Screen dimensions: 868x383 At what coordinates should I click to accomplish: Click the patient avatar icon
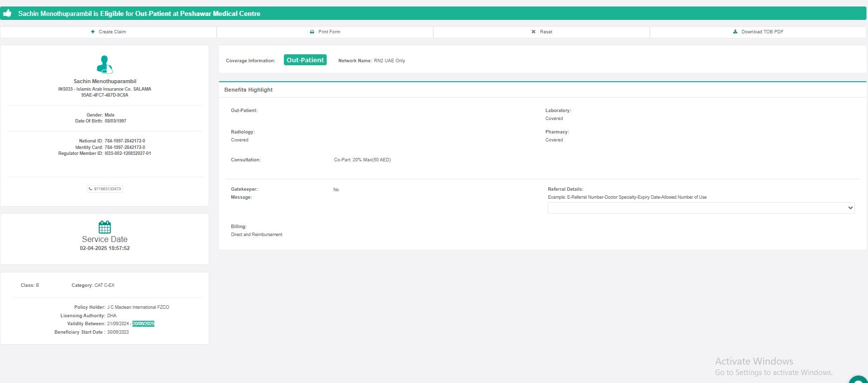point(105,65)
